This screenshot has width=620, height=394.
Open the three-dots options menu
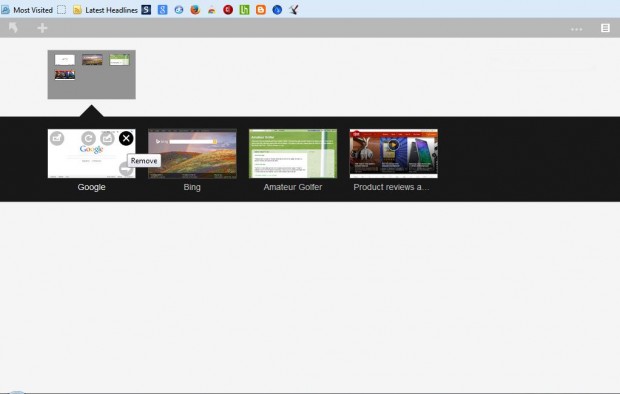point(576,29)
